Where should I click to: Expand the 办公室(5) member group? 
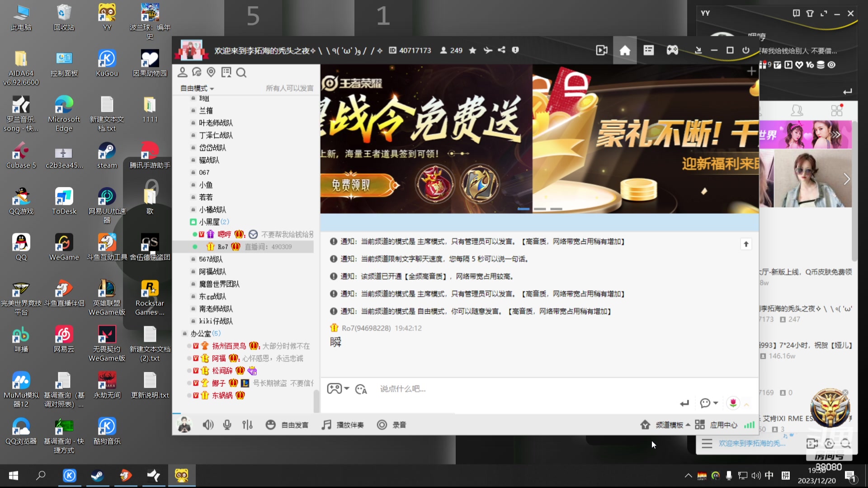(x=203, y=333)
